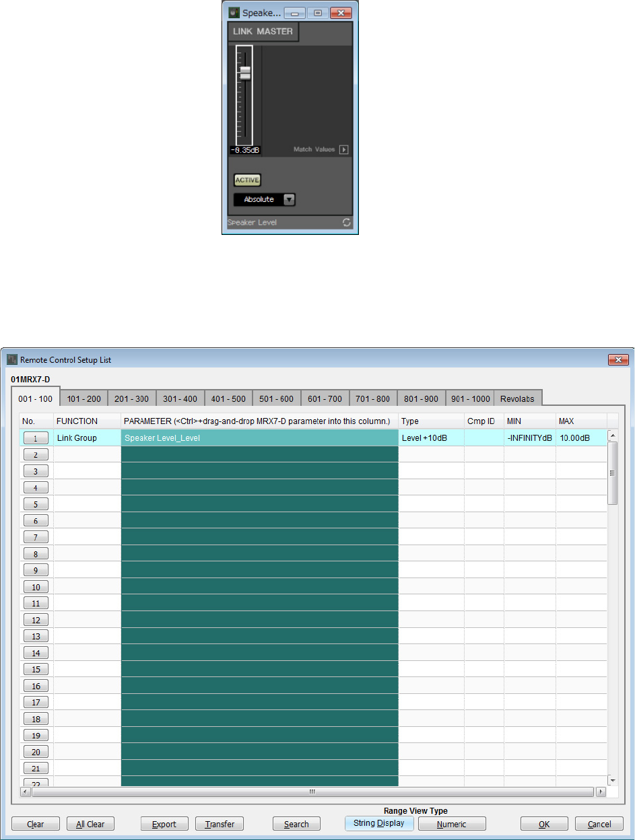This screenshot has height=840, width=635.
Task: Select row number 13 button
Action: click(36, 637)
